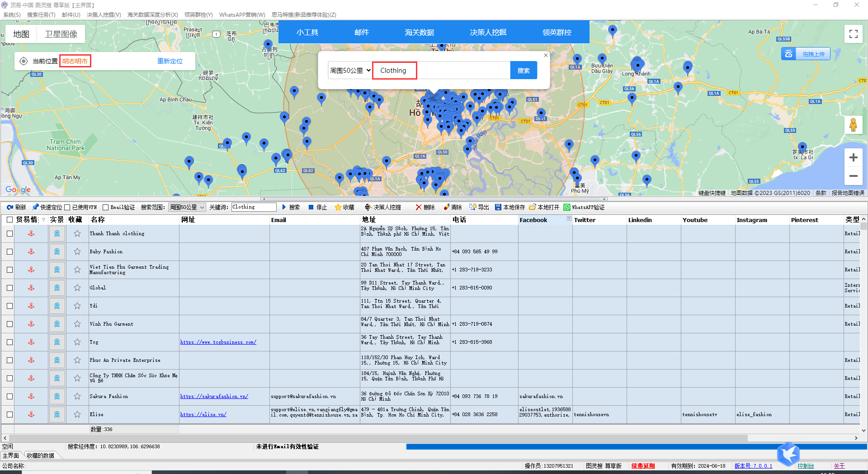
Task: Click the trade anchor icon for Elise row
Action: click(31, 414)
